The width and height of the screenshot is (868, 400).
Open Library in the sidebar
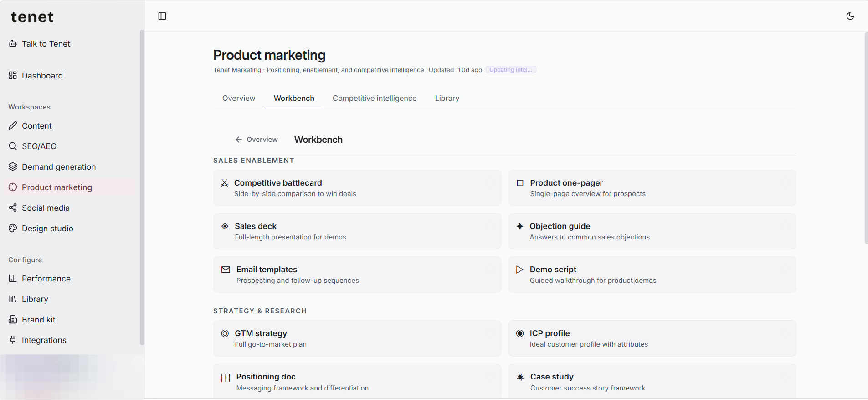[x=68, y=299]
